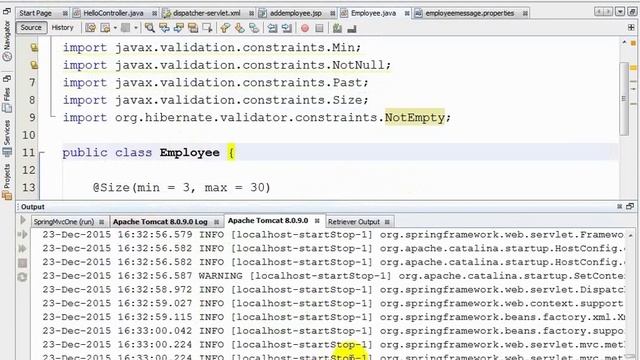The image size is (640, 360).
Task: Select the Employee.java tab
Action: [x=373, y=13]
